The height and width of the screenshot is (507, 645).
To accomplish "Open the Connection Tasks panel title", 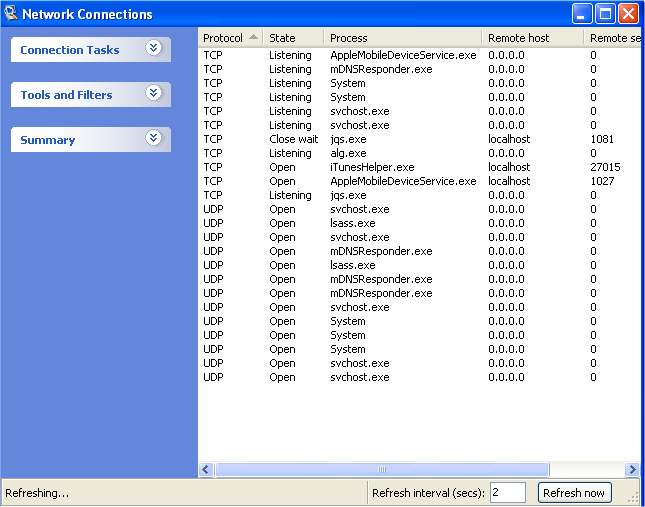I will (x=70, y=50).
